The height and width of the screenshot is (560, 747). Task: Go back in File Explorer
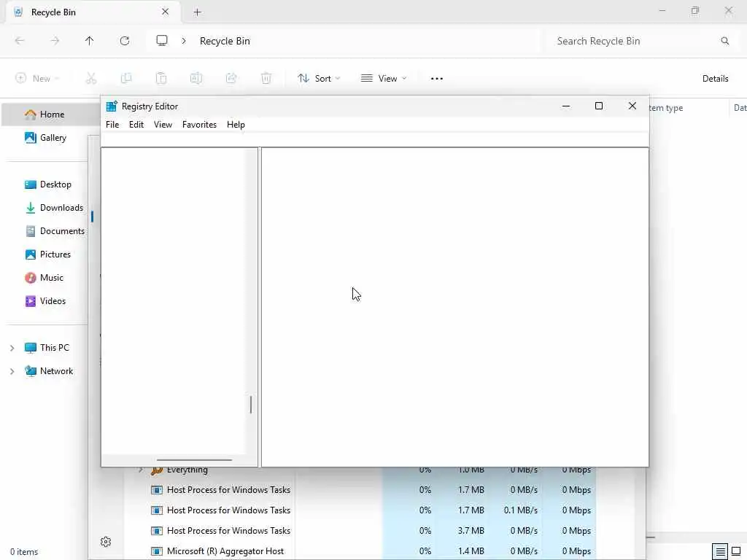20,41
